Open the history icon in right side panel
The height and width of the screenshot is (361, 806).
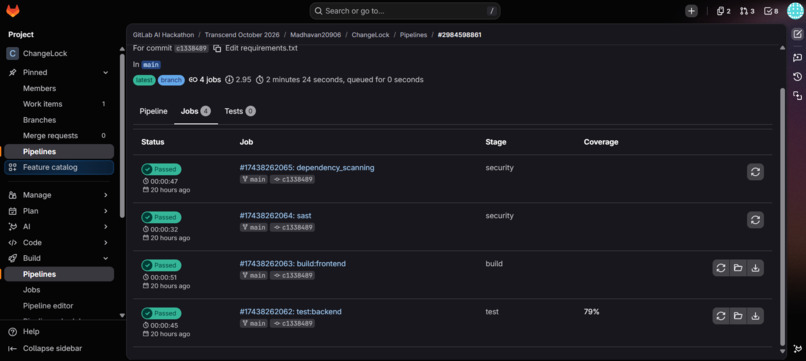click(797, 77)
